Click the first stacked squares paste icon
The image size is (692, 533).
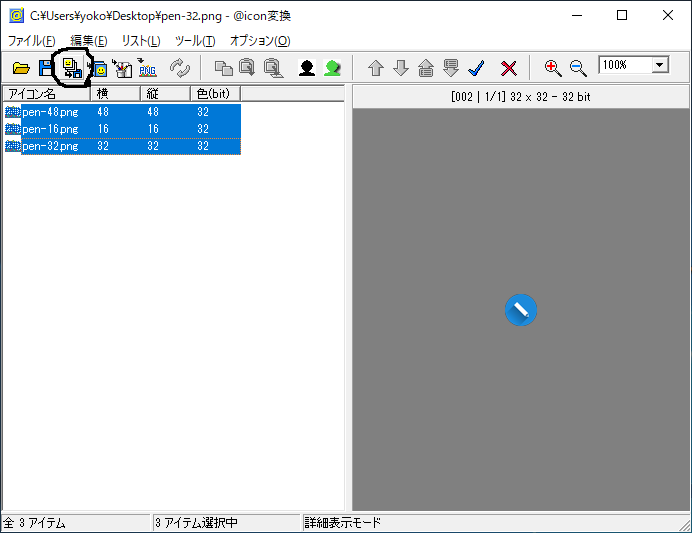pos(247,68)
